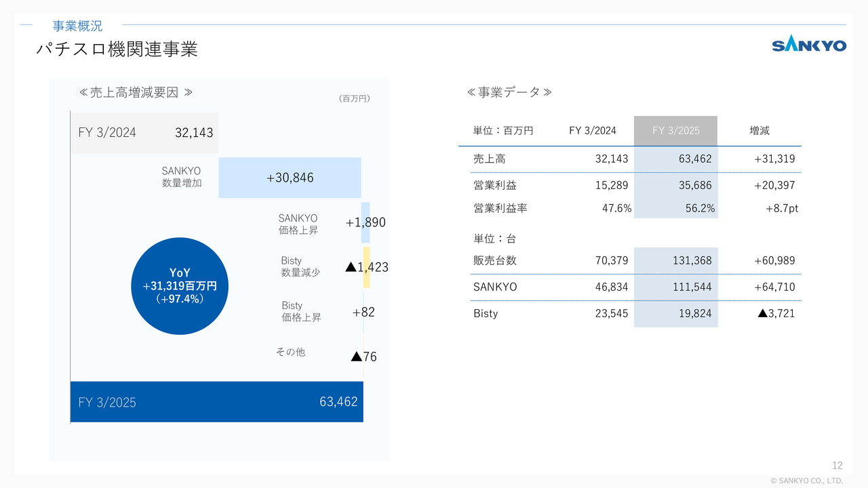Image resolution: width=868 pixels, height=488 pixels.
Task: Click the 単位：台 label
Action: [x=494, y=239]
